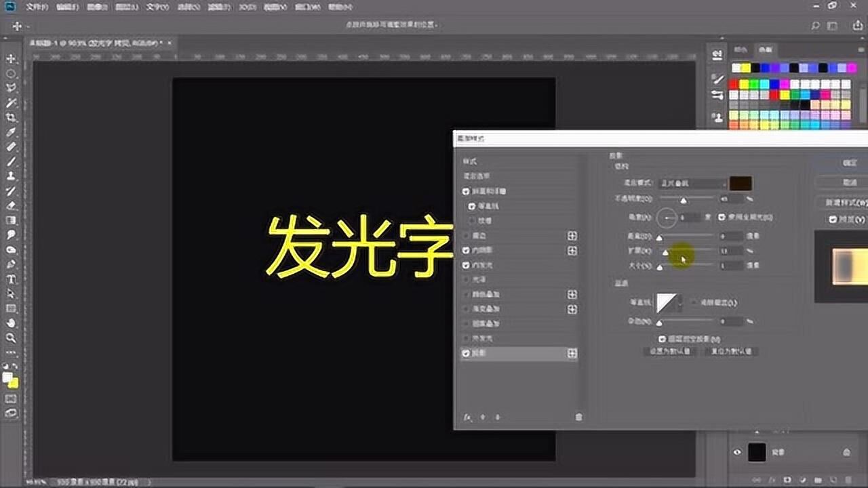
Task: Click the Move tool preset in options bar
Action: tap(17, 26)
